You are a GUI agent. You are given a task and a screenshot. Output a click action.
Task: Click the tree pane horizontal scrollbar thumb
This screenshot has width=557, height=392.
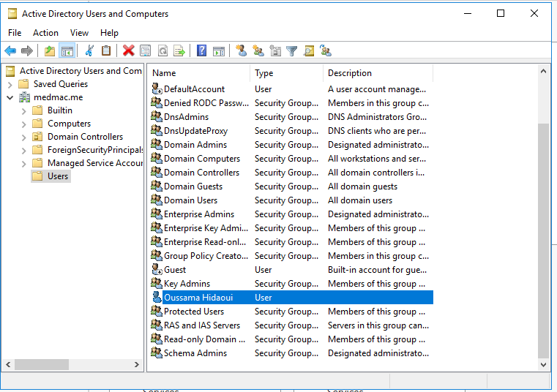(42, 365)
